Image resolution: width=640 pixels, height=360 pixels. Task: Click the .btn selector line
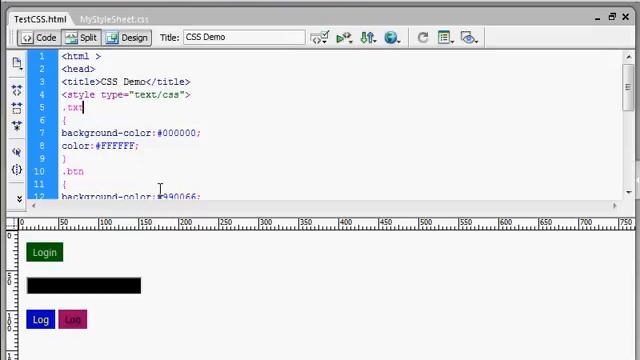[73, 171]
